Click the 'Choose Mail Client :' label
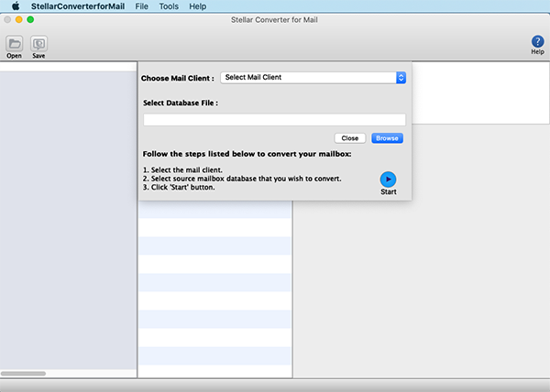Viewport: 550px width, 392px height. pyautogui.click(x=178, y=78)
